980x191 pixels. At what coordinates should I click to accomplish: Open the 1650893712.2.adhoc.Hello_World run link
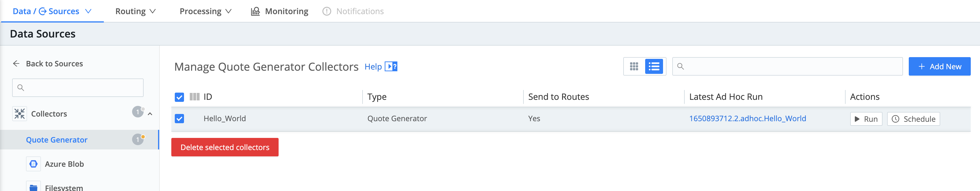click(747, 118)
